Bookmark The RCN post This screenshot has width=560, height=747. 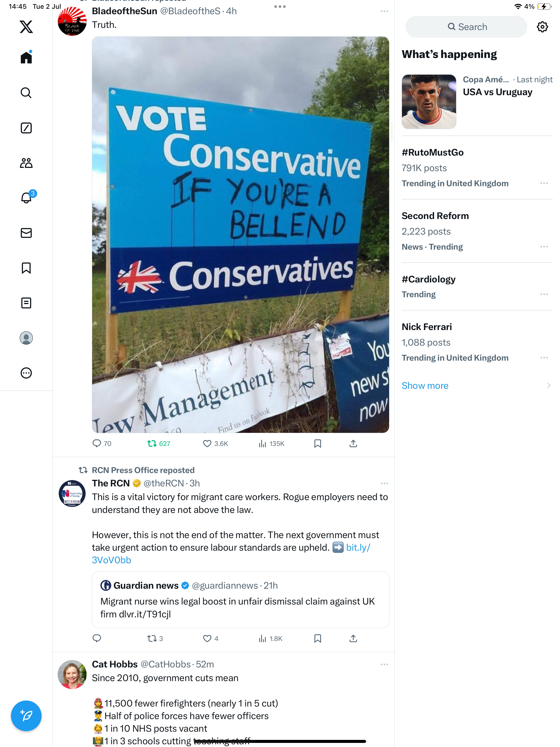point(317,638)
